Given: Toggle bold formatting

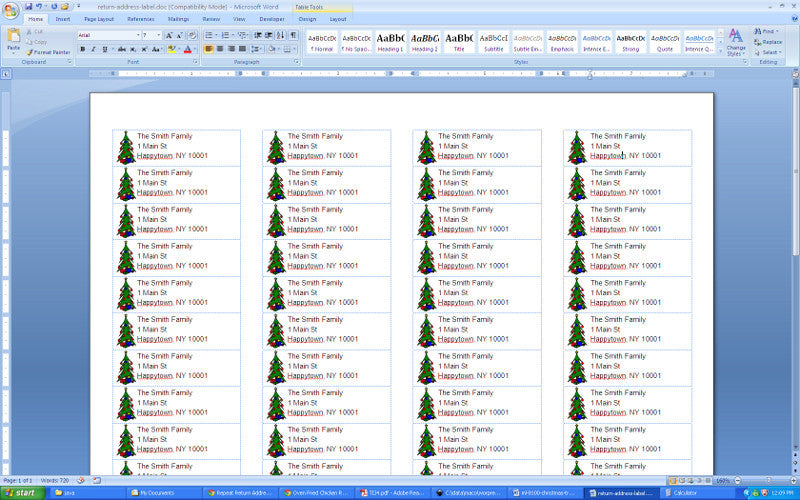Looking at the screenshot, I should tap(82, 48).
